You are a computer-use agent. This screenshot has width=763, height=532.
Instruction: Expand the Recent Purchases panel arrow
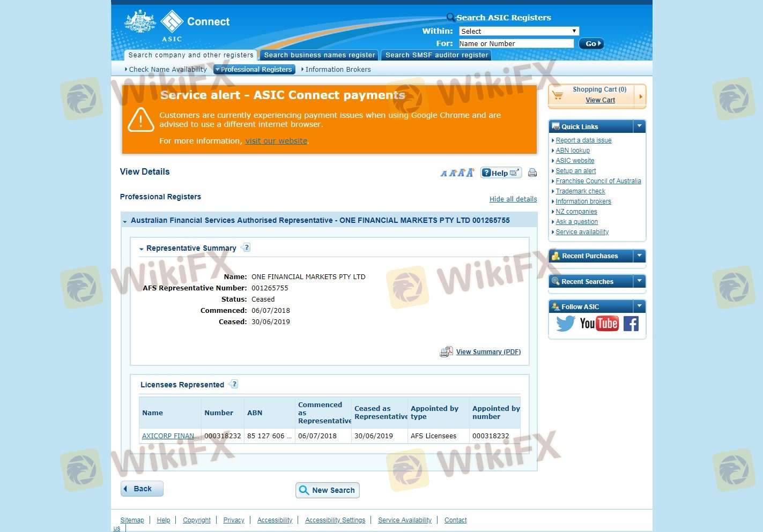639,256
